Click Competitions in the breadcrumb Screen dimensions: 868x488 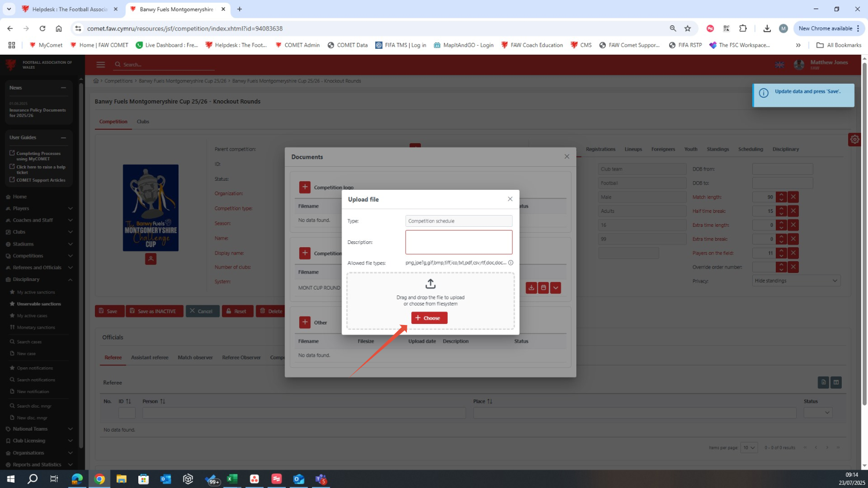118,81
